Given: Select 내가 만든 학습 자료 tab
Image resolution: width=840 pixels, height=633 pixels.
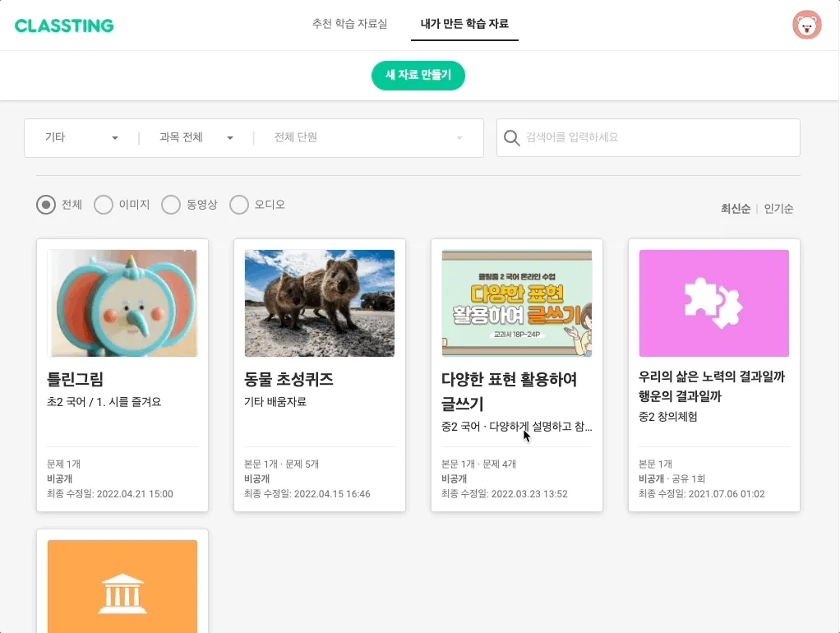Looking at the screenshot, I should click(464, 24).
